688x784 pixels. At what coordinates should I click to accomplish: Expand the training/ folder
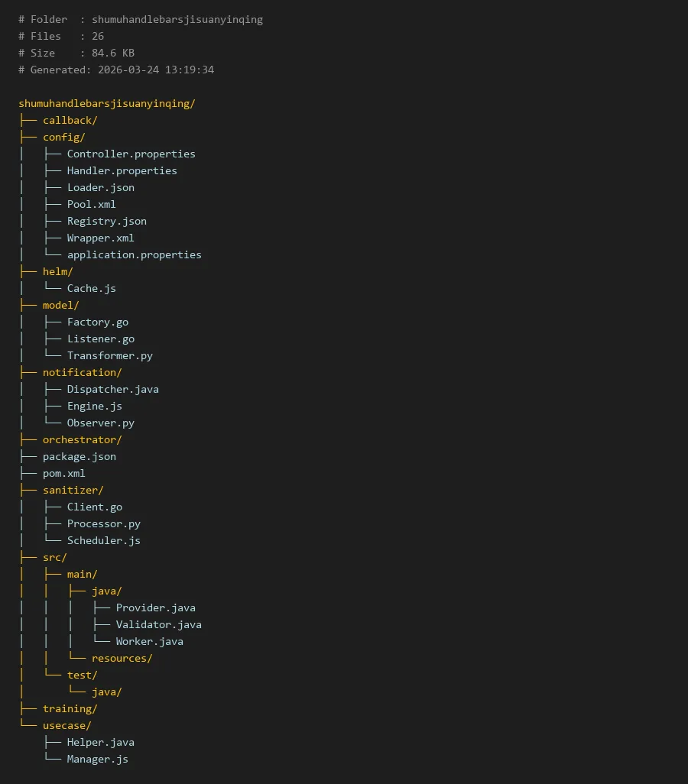click(70, 708)
